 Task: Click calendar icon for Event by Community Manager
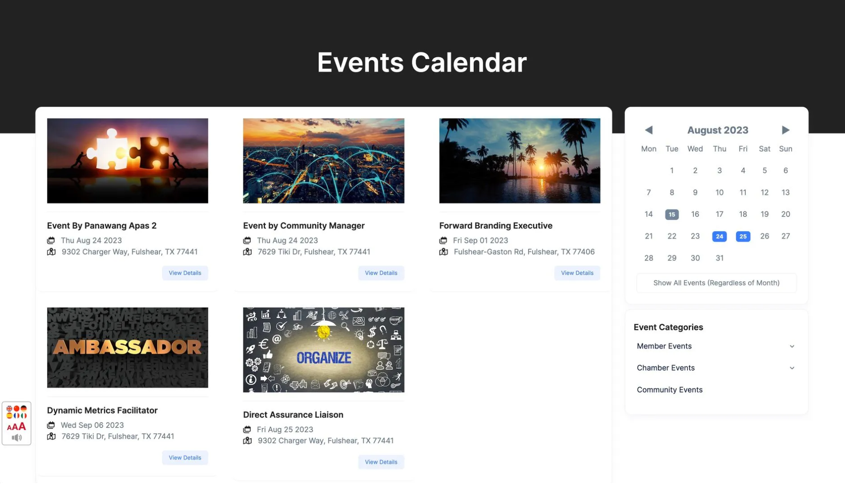pos(247,240)
